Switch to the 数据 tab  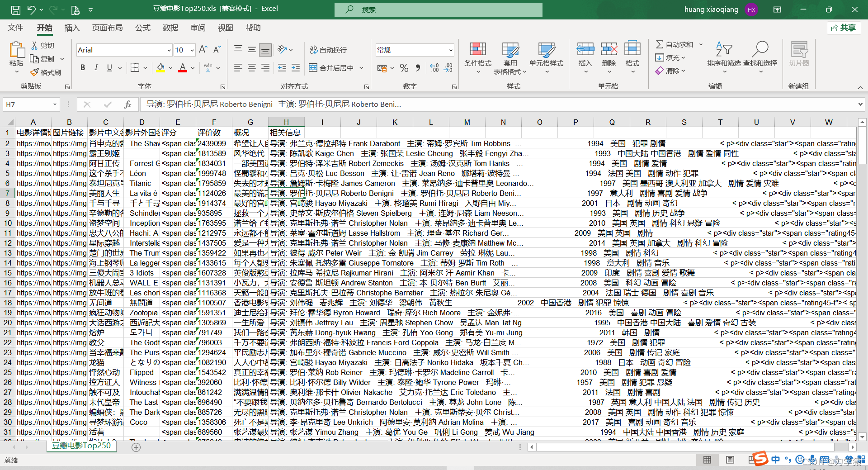170,28
